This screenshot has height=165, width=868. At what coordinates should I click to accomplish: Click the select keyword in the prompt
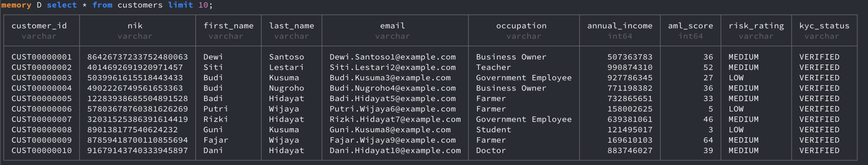pyautogui.click(x=62, y=5)
